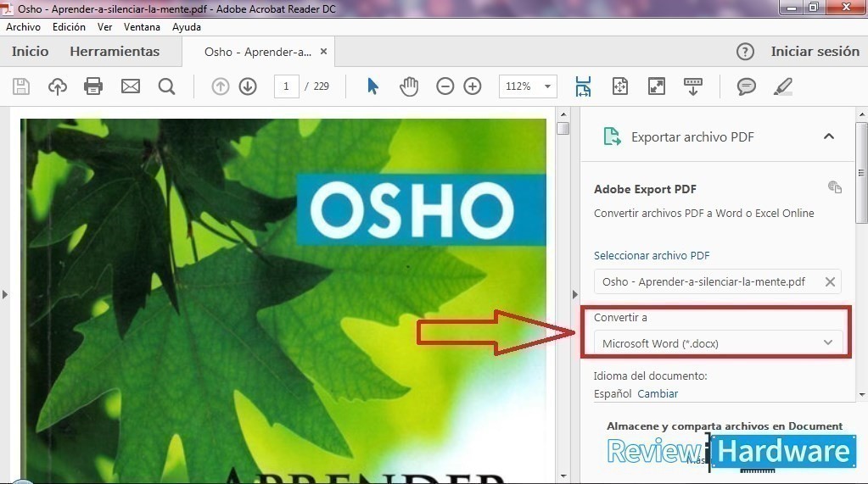
Task: Click the 'Adobe Export PDF' heading
Action: 645,189
